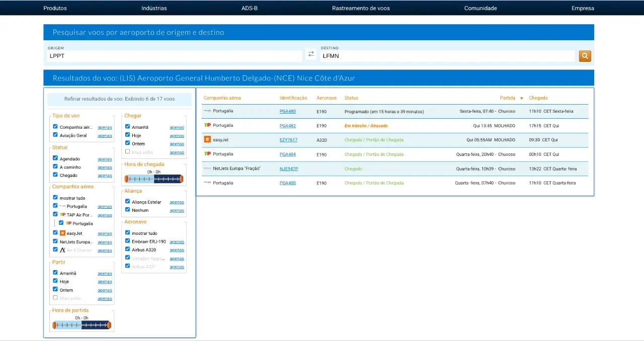
Task: Click NetJets logo in NJE947P row
Action: coord(207,168)
